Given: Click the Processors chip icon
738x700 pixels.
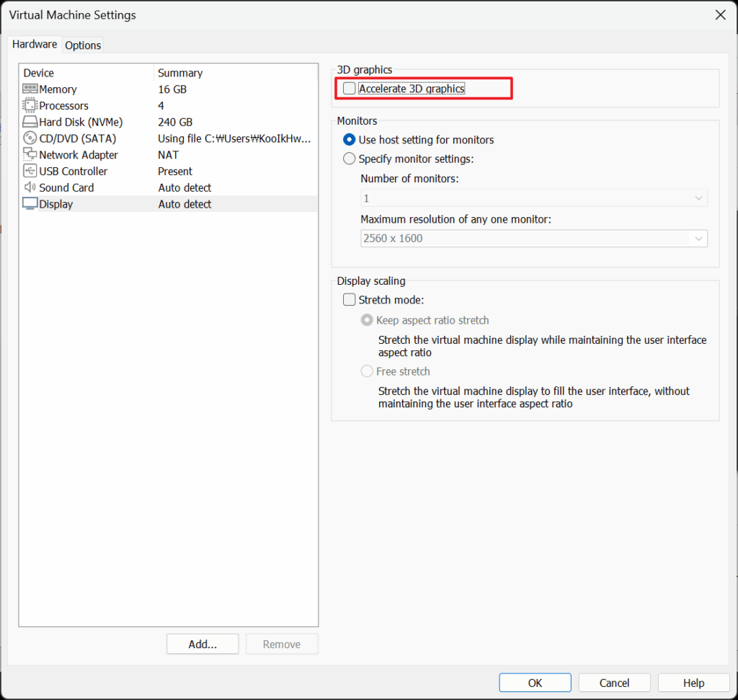Looking at the screenshot, I should point(30,106).
